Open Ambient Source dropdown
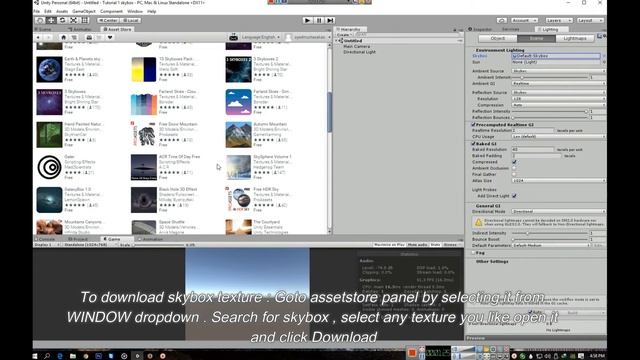640x360 pixels. point(558,71)
